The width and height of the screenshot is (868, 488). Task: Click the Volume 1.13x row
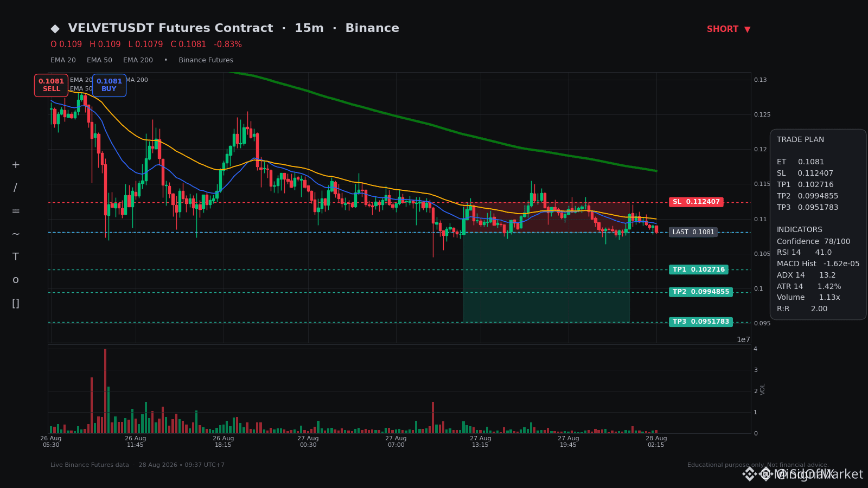(808, 297)
